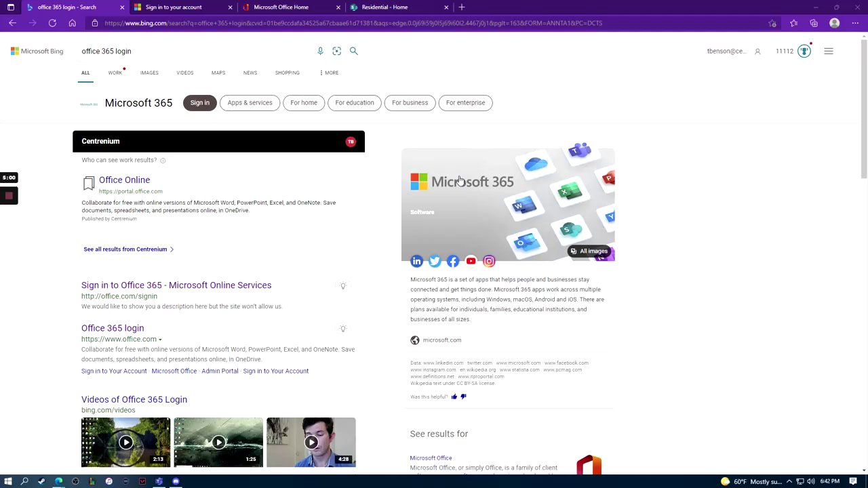Play the video thumbnail lasting 4:28
Image resolution: width=868 pixels, height=488 pixels.
pyautogui.click(x=311, y=442)
